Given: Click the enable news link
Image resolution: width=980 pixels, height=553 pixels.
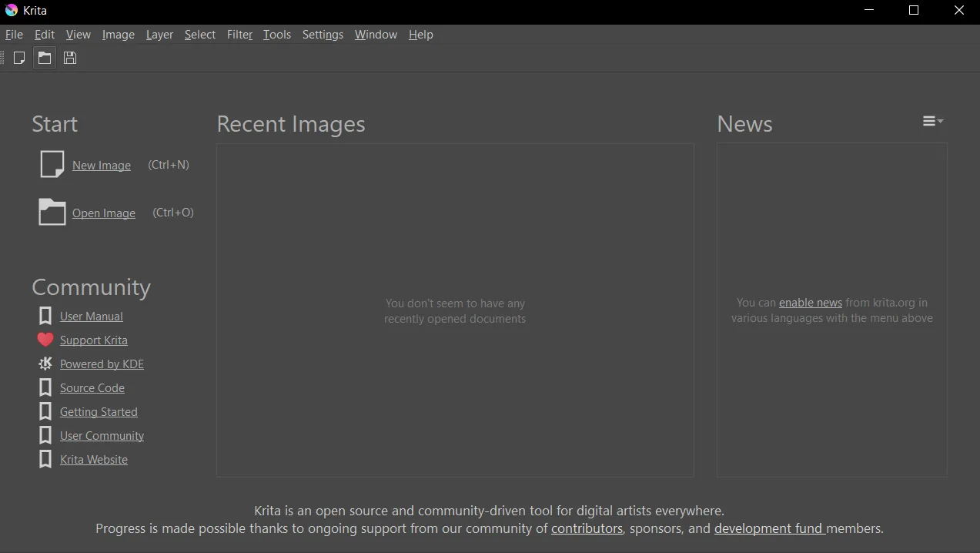Looking at the screenshot, I should point(811,303).
